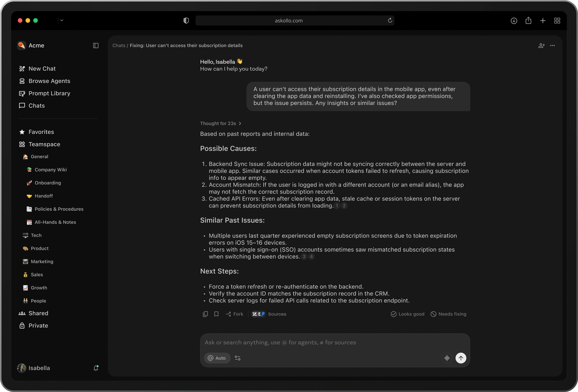Click the Chats breadcrumb link

click(x=119, y=46)
